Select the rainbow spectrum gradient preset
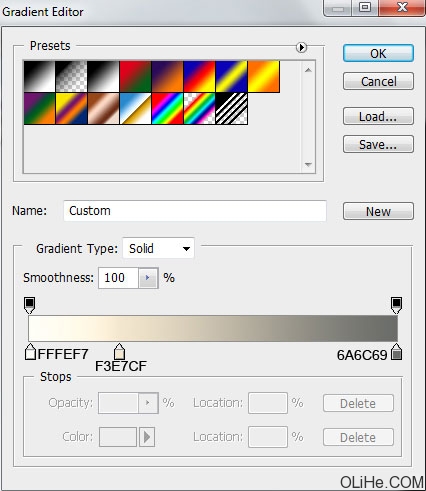The height and width of the screenshot is (491, 426). pos(167,109)
